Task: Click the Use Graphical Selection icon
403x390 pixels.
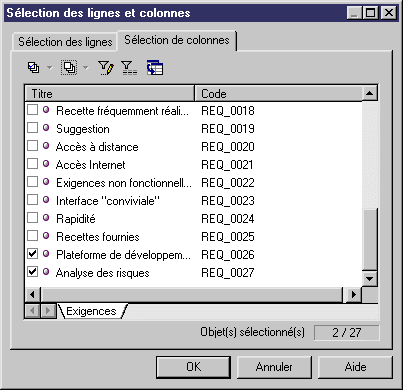Action: click(x=155, y=68)
